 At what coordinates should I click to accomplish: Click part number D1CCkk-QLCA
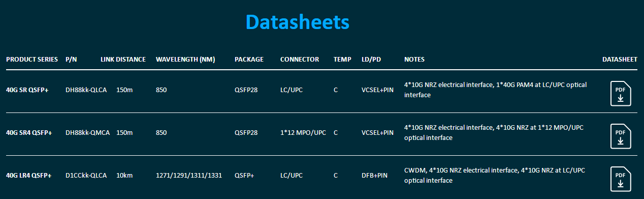pos(86,176)
